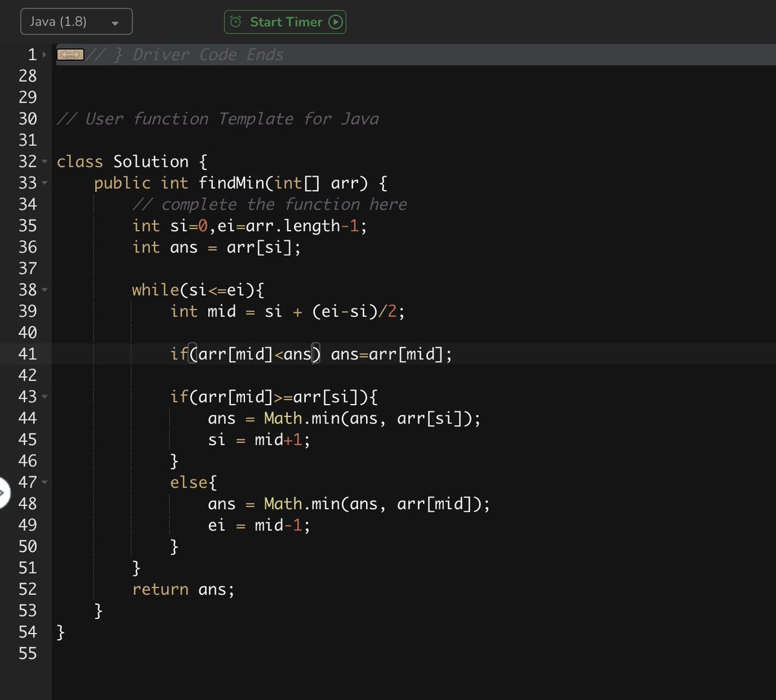Click the comment 'User function Template for Java'
Viewport: 776px width, 700px height.
point(218,119)
